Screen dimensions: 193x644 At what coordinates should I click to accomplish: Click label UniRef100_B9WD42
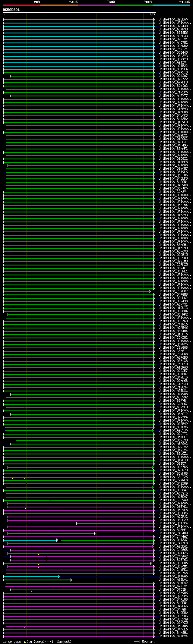pos(173,583)
